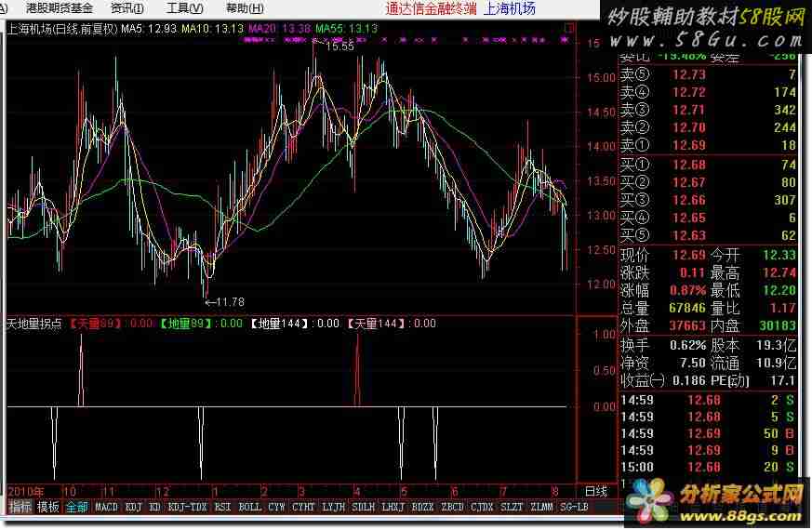
Task: Click the 【天量144】 indicator label
Action: (x=378, y=324)
